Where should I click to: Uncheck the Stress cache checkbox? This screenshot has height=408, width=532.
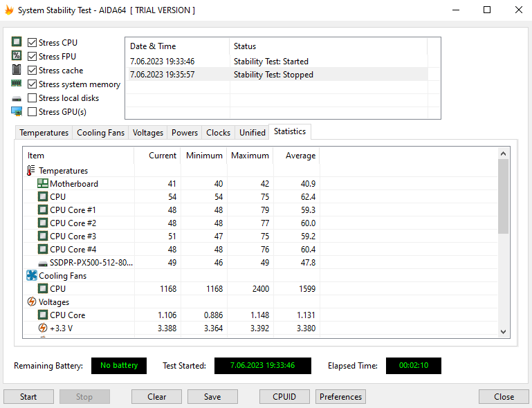32,71
